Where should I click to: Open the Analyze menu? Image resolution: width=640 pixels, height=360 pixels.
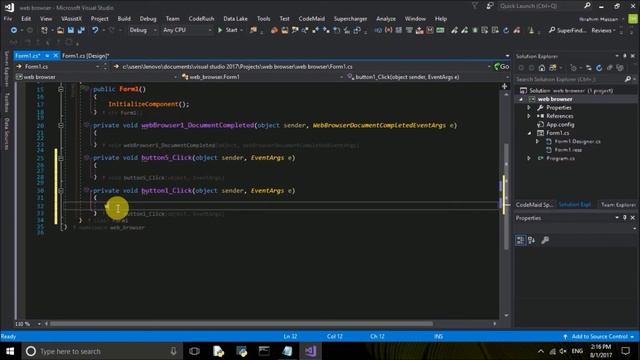pos(386,19)
